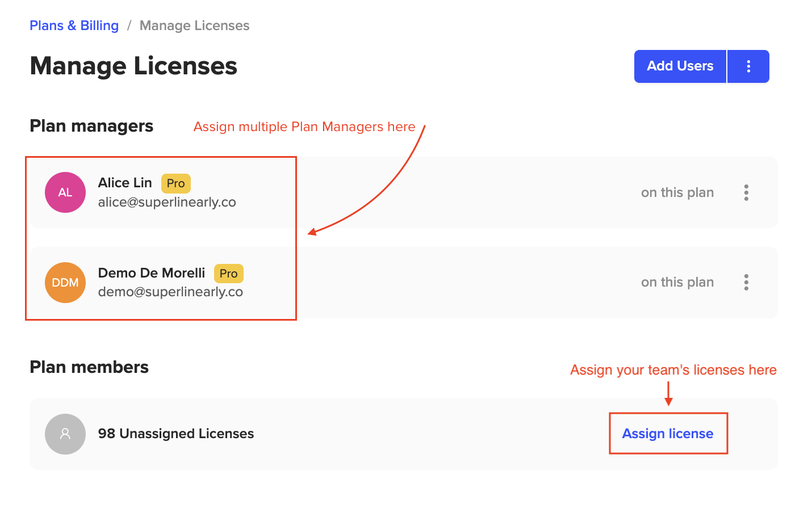
Task: Open Alice Lin's three-dot options menu
Action: [x=746, y=192]
